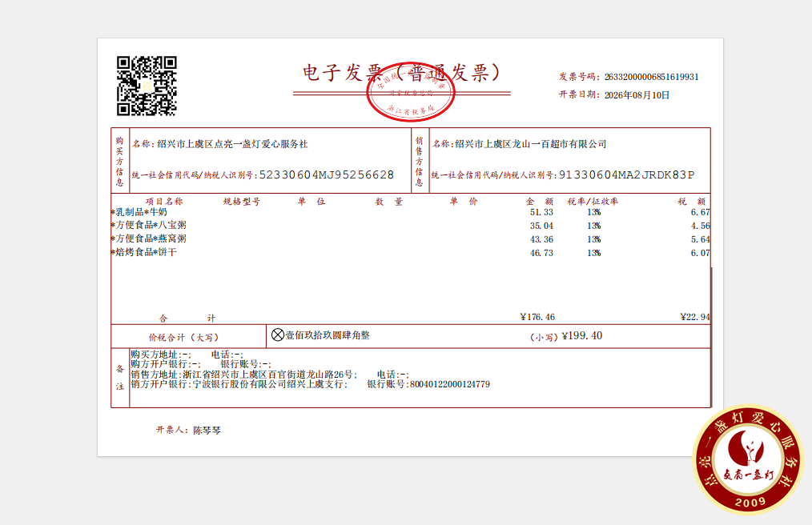Viewport: 812px width, 525px height.
Task: Select seller tax ID 91330604MA2JRDK83P
Action: click(x=627, y=175)
